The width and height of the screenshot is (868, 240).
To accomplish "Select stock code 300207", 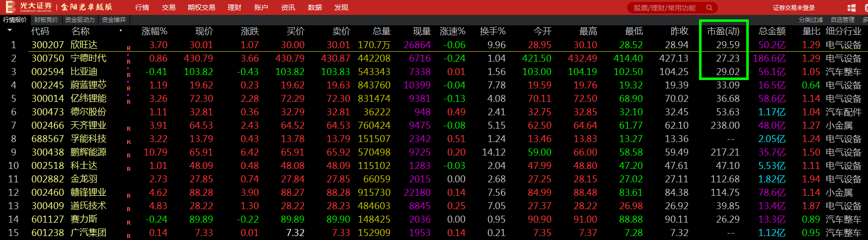I will coord(48,45).
